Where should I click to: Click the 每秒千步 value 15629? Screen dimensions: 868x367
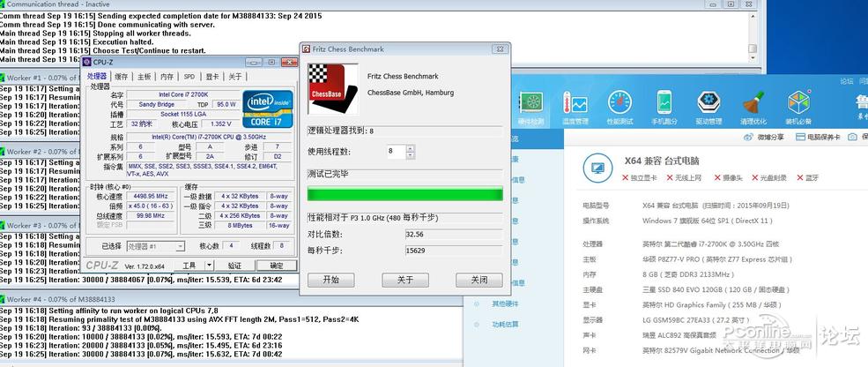tap(454, 251)
